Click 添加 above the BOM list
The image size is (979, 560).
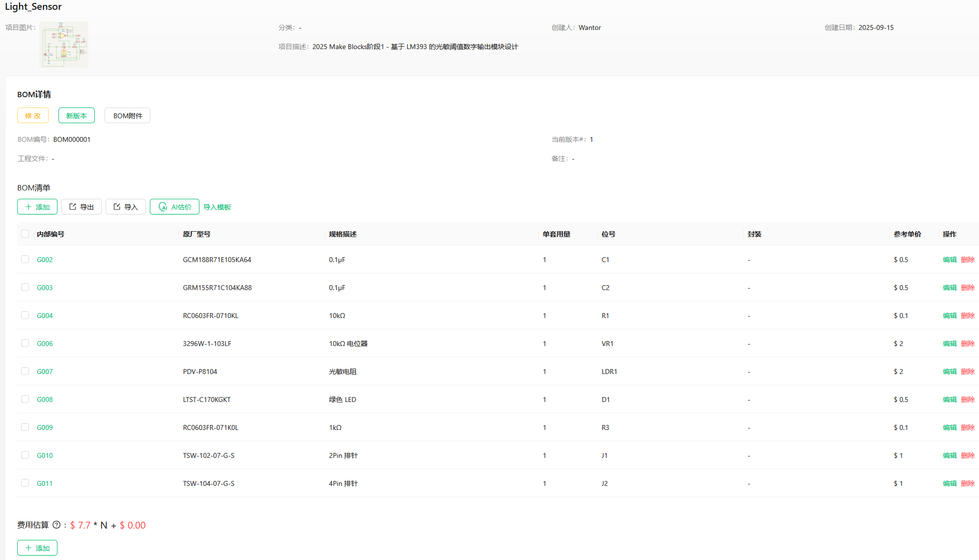tap(37, 207)
